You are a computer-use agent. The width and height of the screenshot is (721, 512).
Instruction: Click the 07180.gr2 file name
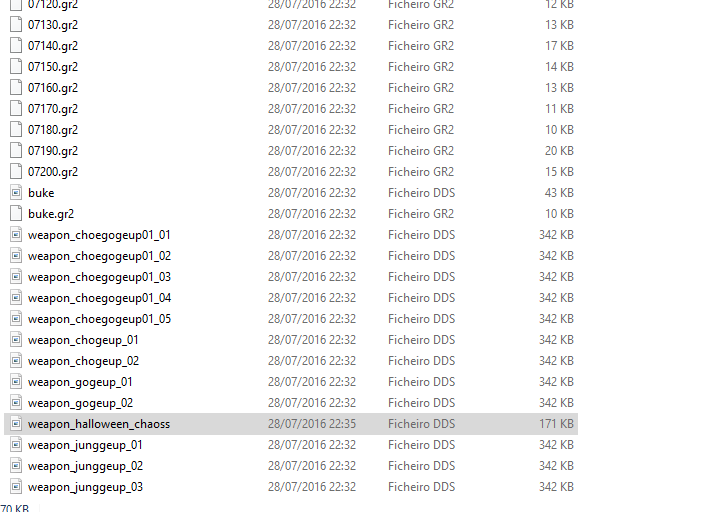click(x=53, y=130)
